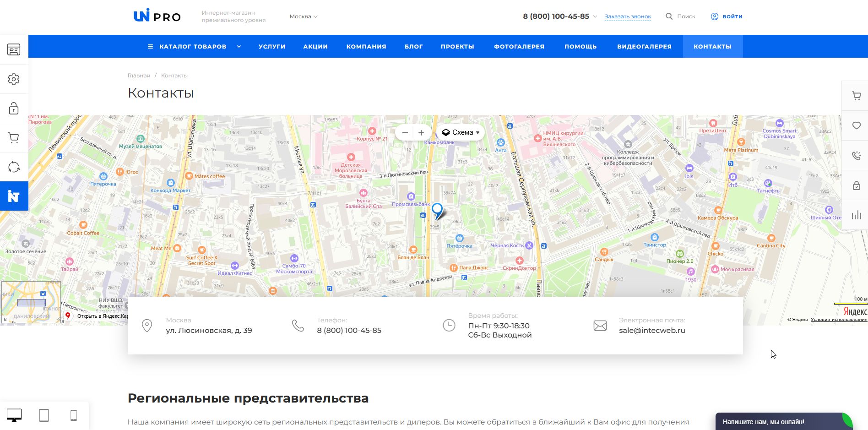Image resolution: width=868 pixels, height=430 pixels.
Task: Switch to tablet view mode
Action: pyautogui.click(x=44, y=415)
